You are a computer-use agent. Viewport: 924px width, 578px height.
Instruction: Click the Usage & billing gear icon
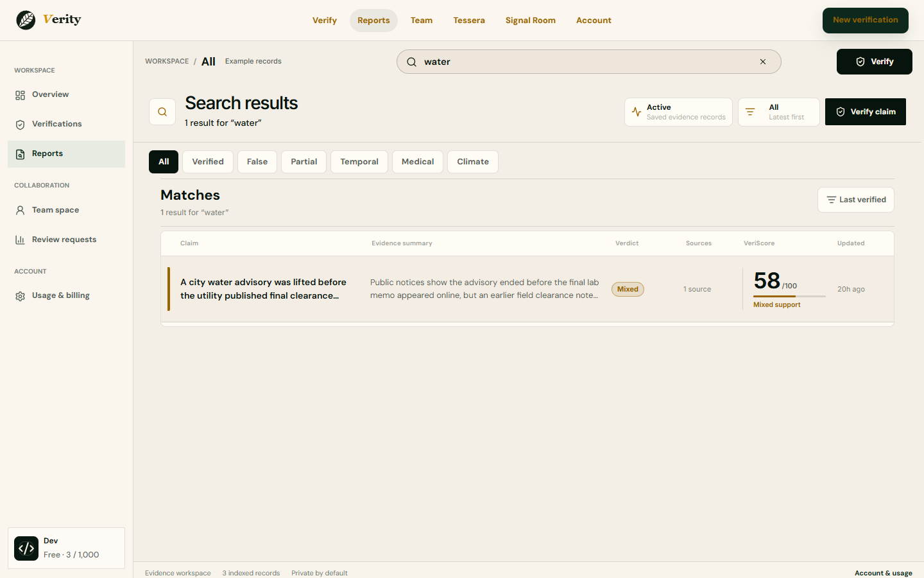pos(21,296)
